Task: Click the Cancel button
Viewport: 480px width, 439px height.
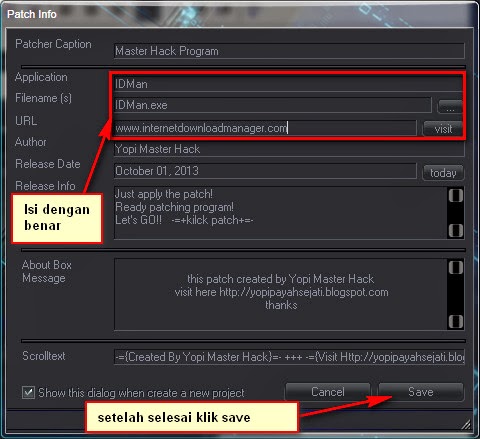Action: coord(328,392)
